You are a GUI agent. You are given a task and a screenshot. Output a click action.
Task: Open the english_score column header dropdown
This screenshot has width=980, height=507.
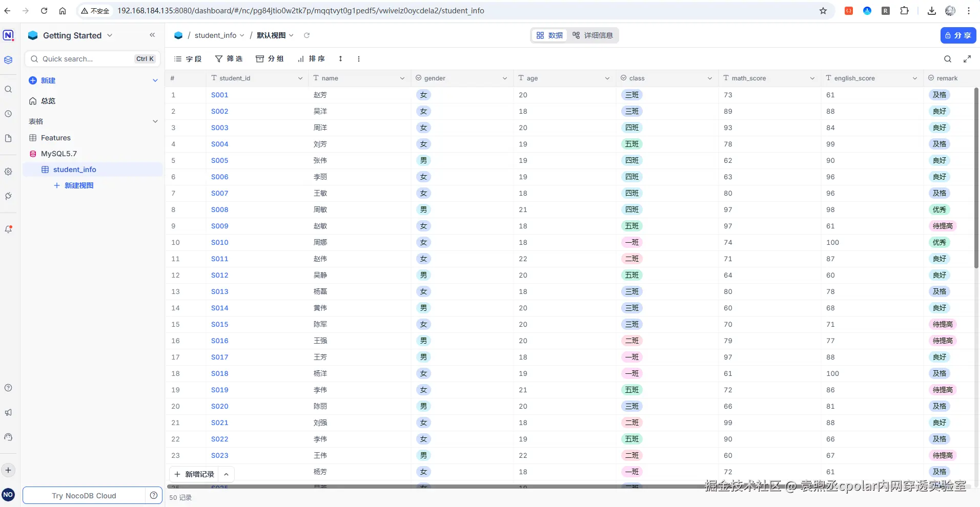[x=915, y=78]
